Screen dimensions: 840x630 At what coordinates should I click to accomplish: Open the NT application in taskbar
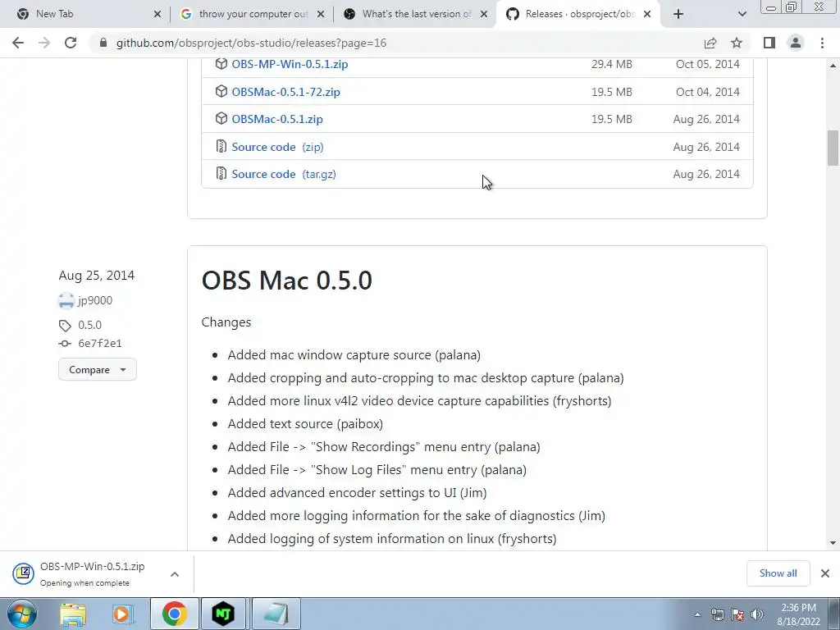[223, 614]
